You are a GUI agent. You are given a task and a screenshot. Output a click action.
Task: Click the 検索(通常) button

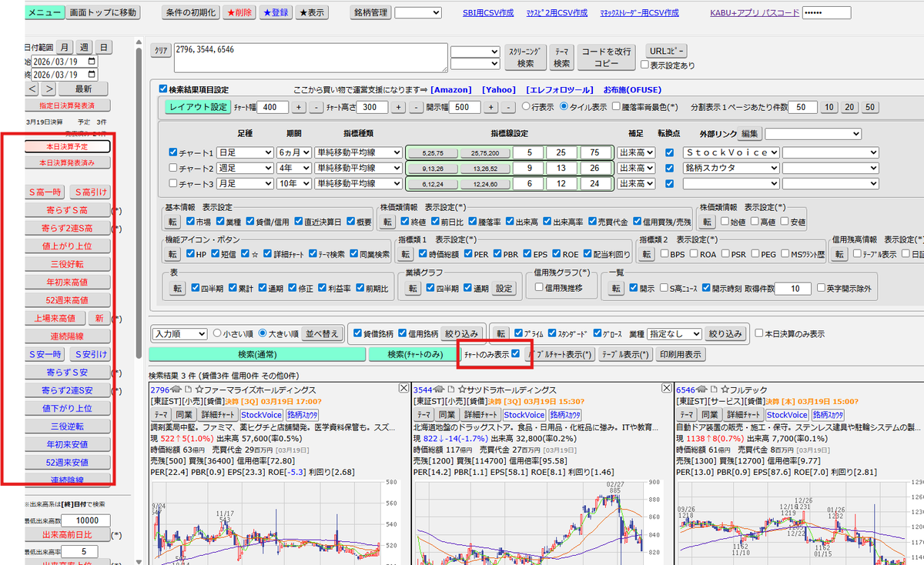(x=256, y=354)
